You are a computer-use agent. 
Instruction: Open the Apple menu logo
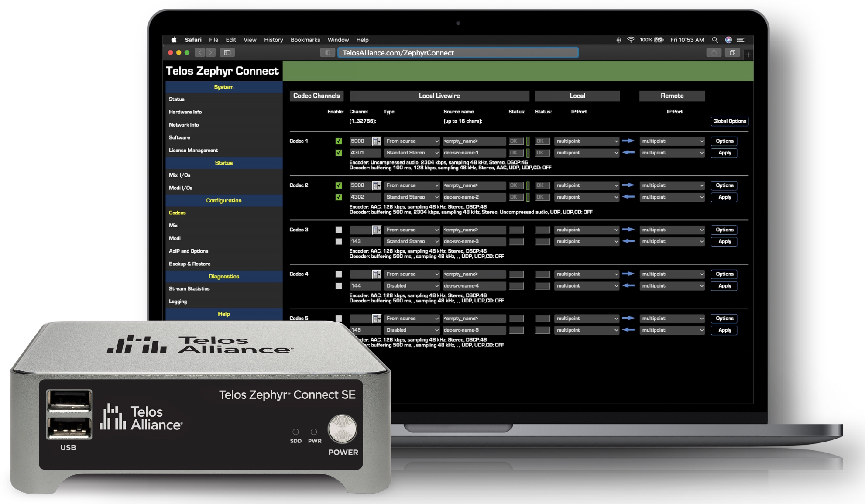(174, 40)
